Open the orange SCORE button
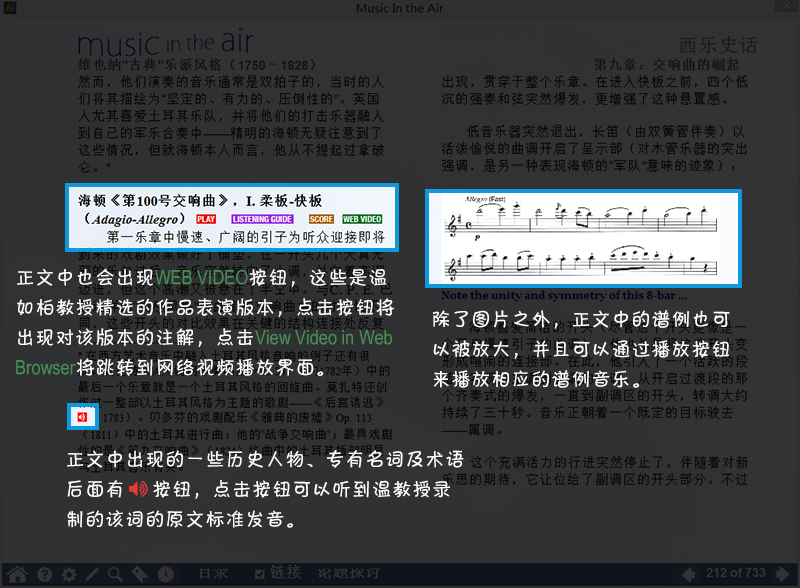 pos(321,219)
